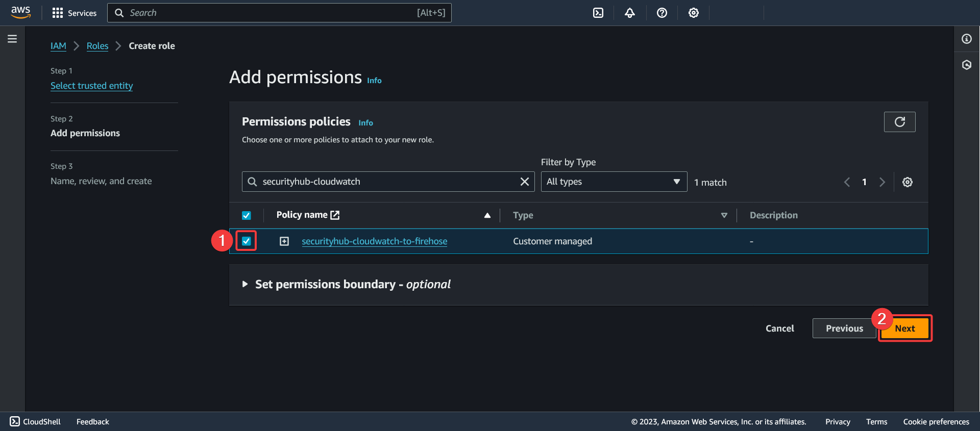Sort by Type column arrow

coord(724,215)
